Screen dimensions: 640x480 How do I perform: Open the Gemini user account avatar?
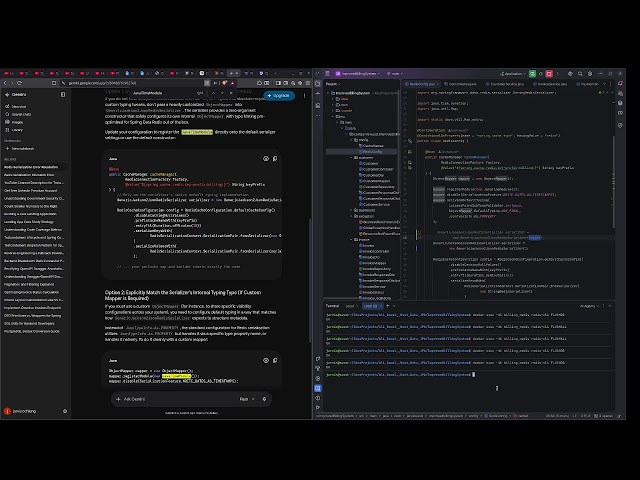tap(7, 411)
